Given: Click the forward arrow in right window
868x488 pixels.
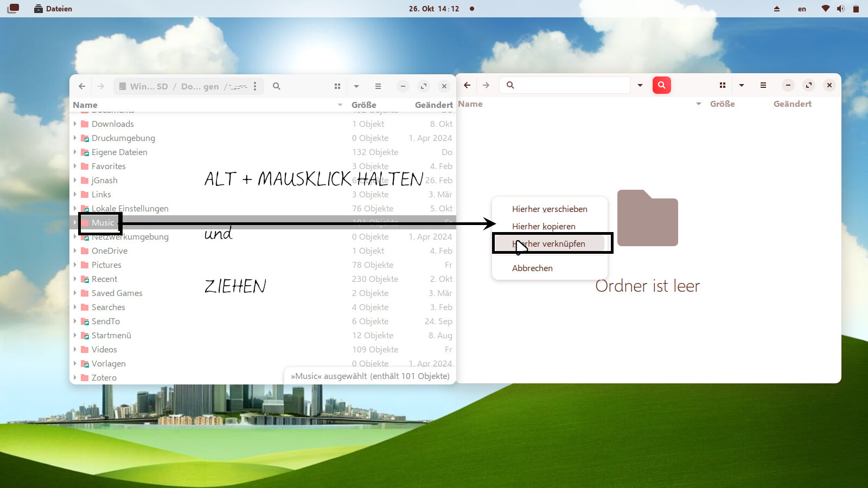Looking at the screenshot, I should 486,85.
